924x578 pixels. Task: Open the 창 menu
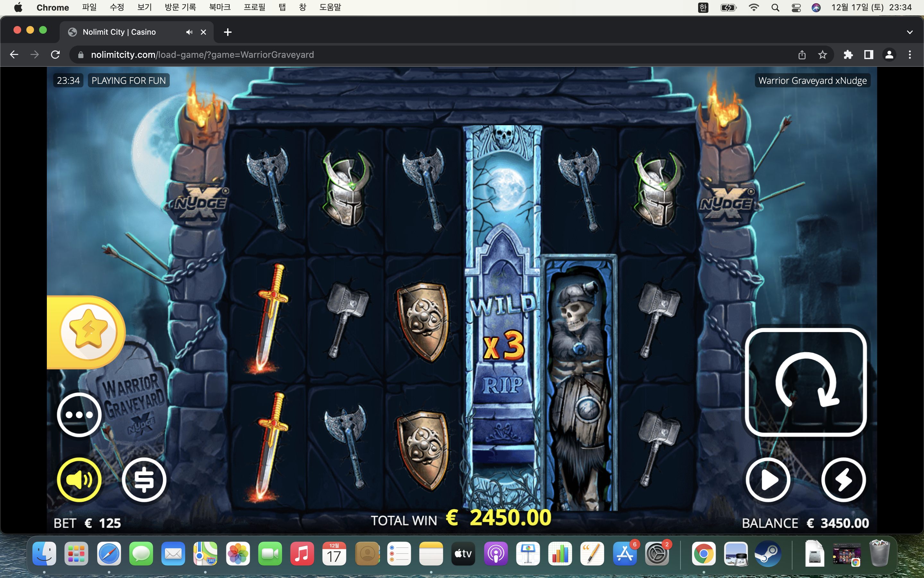coord(303,8)
